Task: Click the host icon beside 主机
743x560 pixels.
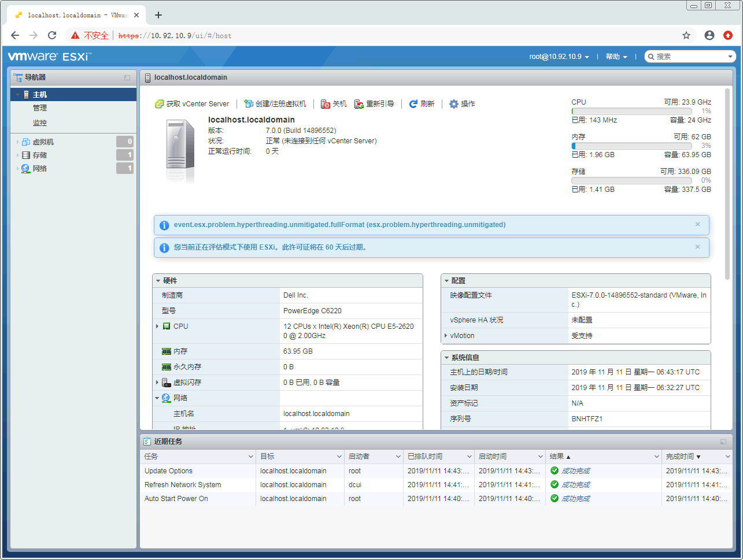Action: click(26, 95)
